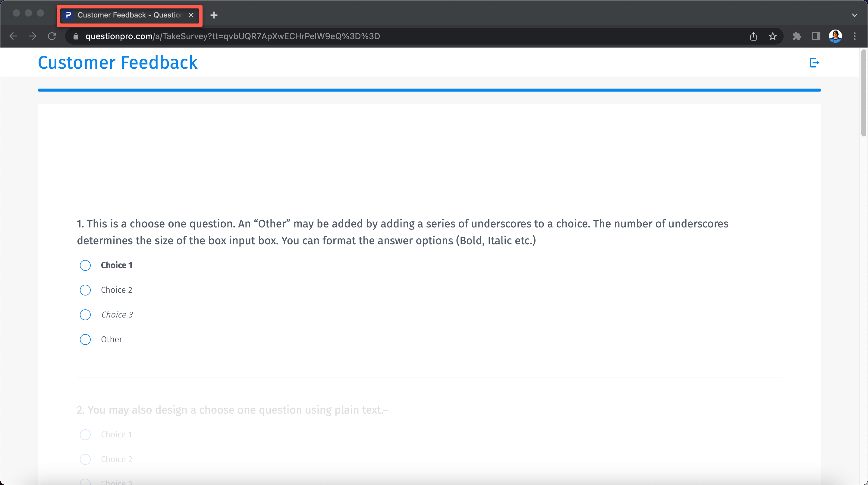Open Chrome three-dot menu
868x485 pixels.
[x=854, y=36]
